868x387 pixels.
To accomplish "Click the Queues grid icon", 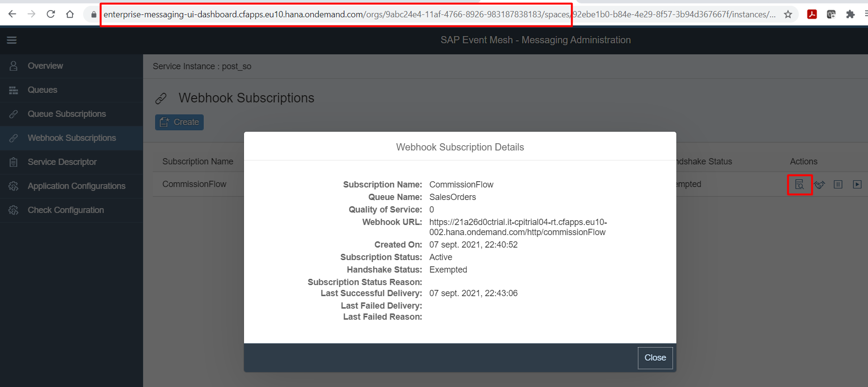I will click(x=13, y=90).
